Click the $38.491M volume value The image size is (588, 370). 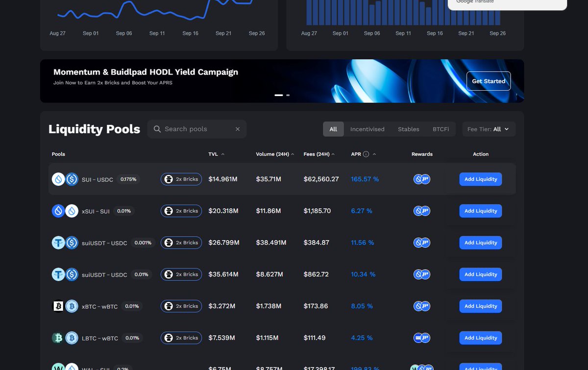click(x=271, y=243)
